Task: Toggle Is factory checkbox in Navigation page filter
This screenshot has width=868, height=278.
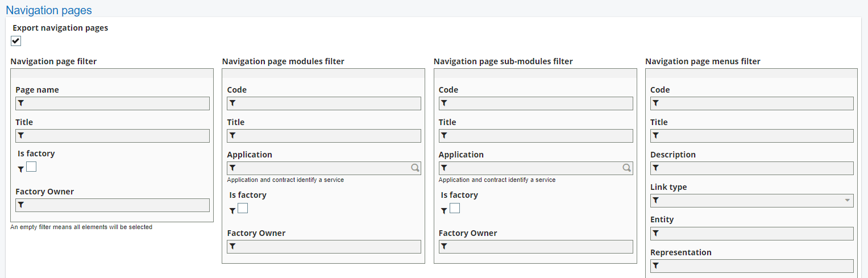Action: point(31,167)
